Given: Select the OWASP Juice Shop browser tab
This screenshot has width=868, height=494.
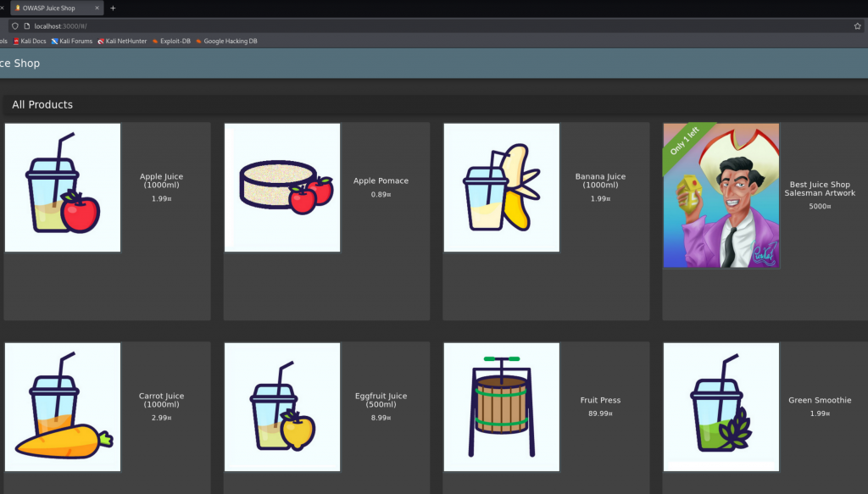Looking at the screenshot, I should point(57,8).
